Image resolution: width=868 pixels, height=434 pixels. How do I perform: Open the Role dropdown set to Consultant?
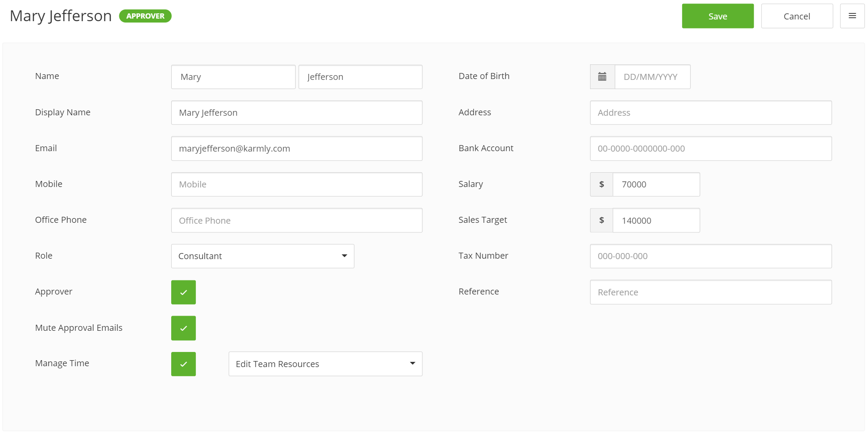tap(262, 256)
